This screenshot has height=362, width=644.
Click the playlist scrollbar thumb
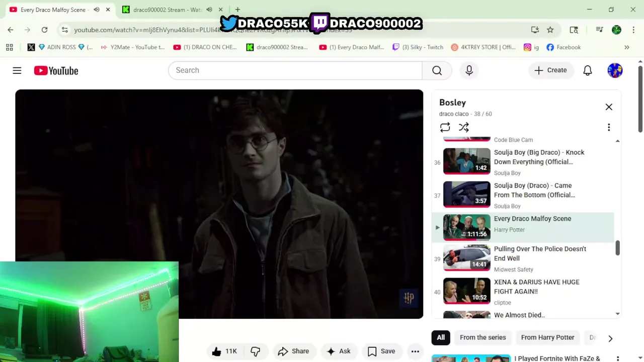(x=618, y=247)
